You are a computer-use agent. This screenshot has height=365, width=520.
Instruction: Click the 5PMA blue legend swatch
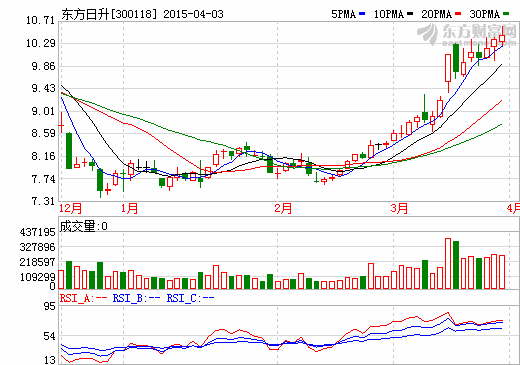(362, 14)
